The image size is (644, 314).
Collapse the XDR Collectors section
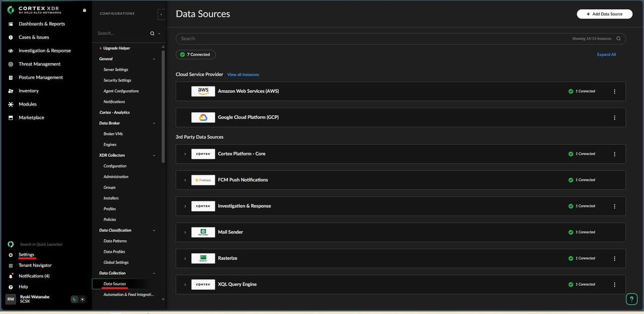[x=154, y=155]
